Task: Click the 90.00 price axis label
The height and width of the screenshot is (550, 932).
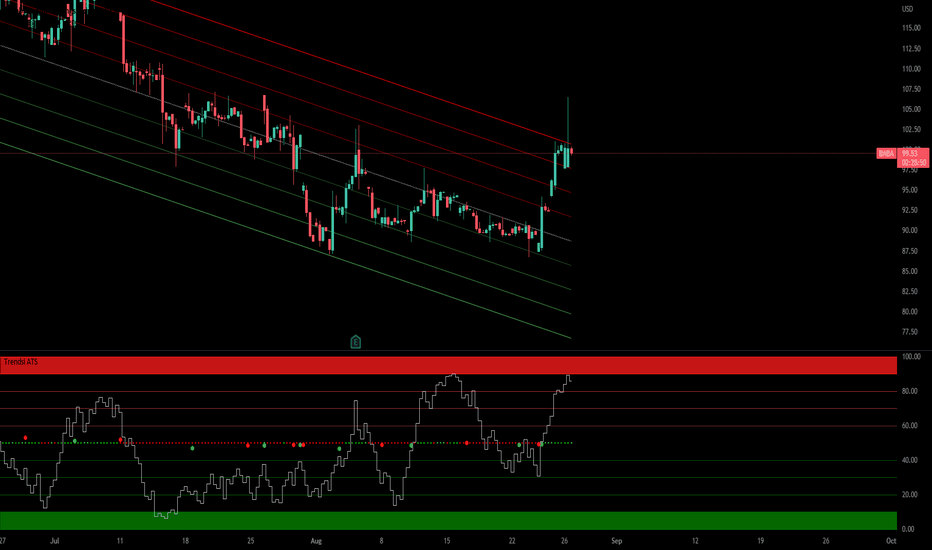Action: click(x=909, y=231)
